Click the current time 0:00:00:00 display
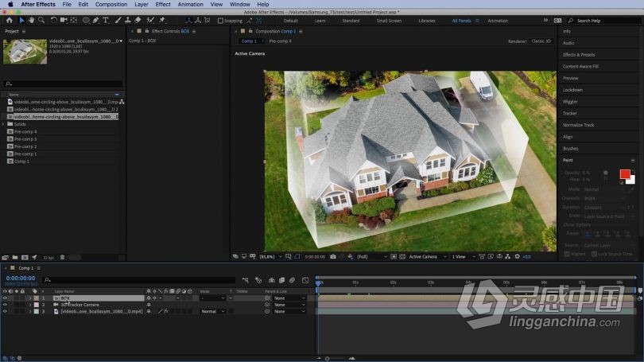 click(21, 278)
